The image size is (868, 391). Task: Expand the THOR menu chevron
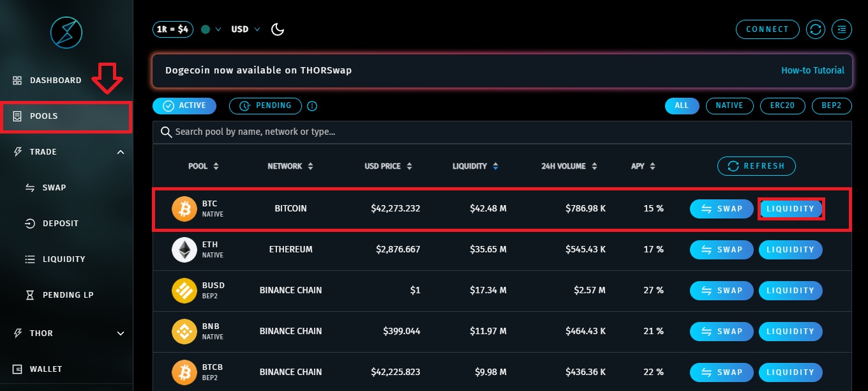click(x=121, y=333)
